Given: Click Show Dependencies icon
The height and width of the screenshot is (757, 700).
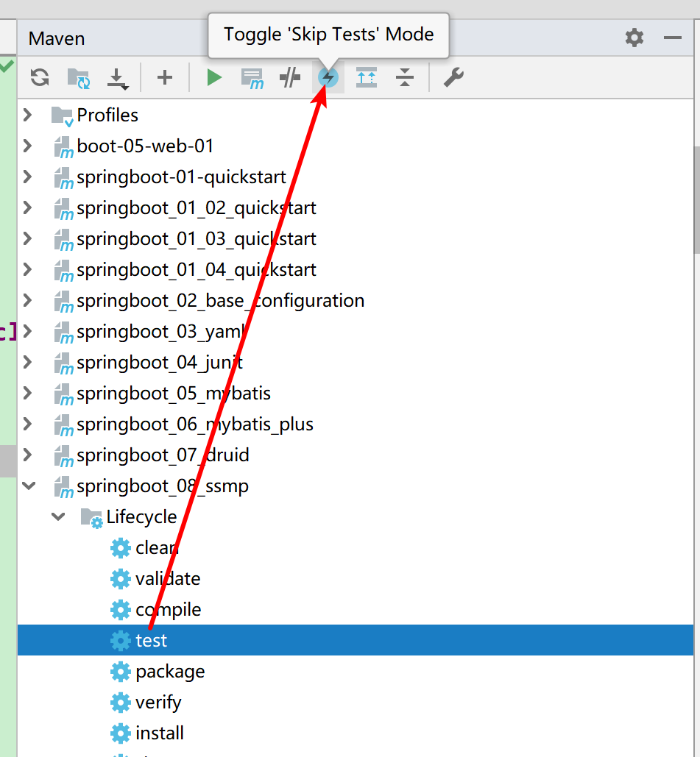Looking at the screenshot, I should point(367,77).
